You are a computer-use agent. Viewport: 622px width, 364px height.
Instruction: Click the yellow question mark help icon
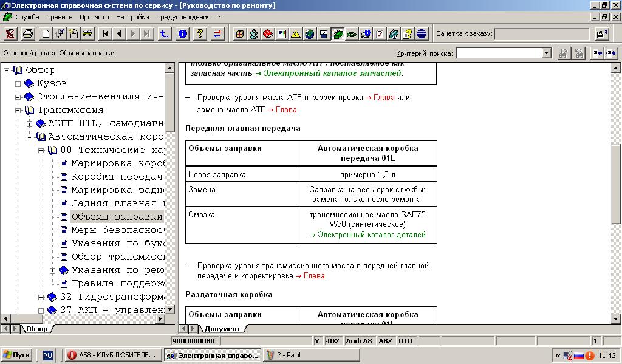pyautogui.click(x=200, y=34)
